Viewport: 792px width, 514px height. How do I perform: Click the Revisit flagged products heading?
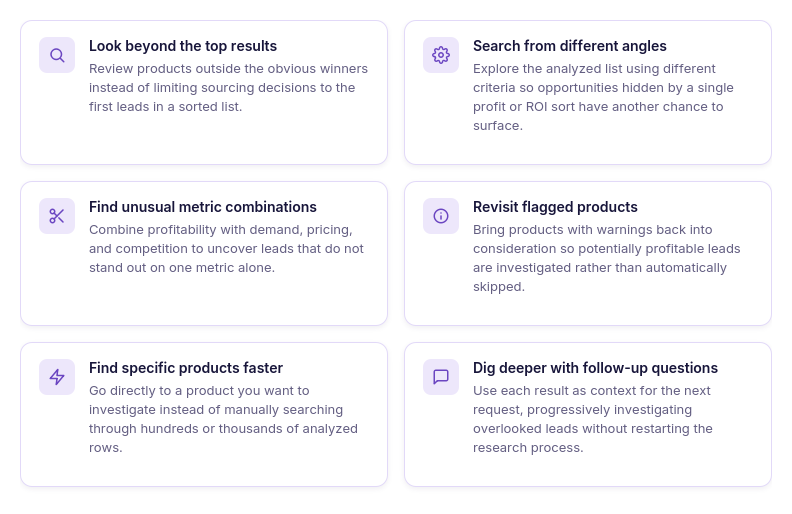coord(555,207)
